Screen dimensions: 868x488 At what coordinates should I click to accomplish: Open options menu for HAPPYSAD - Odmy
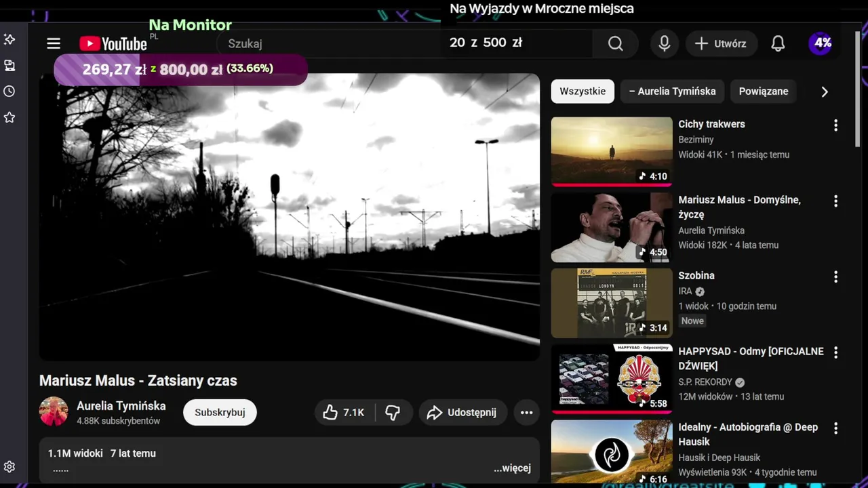click(x=835, y=352)
